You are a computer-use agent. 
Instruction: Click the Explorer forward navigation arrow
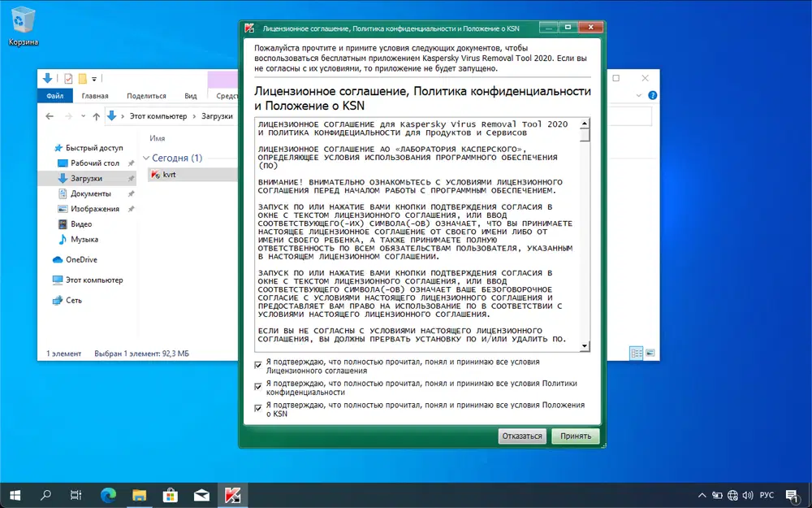click(68, 116)
